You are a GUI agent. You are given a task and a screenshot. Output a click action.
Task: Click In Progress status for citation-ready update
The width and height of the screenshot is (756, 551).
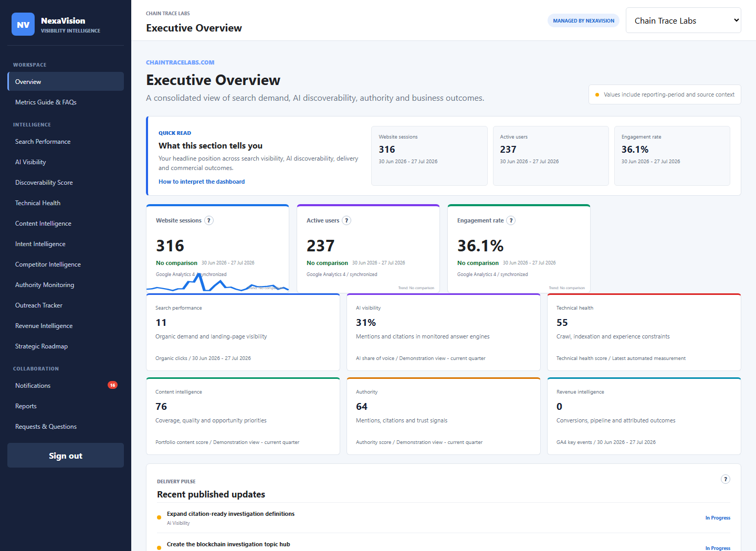point(718,518)
